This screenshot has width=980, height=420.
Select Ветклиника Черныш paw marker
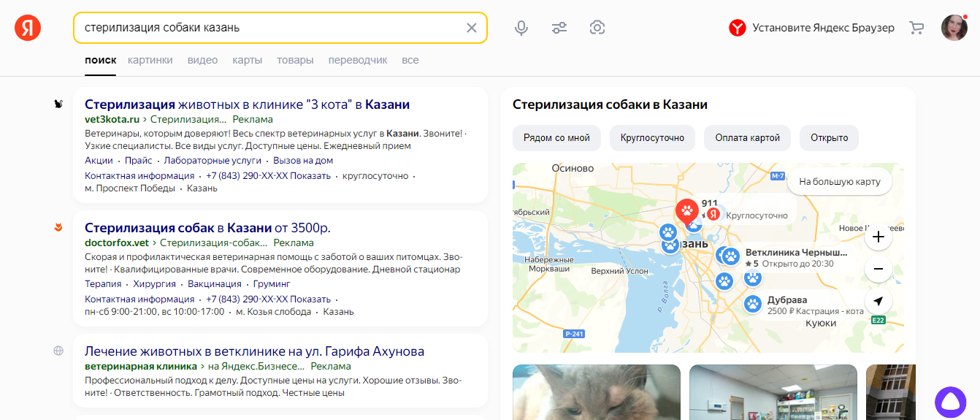tap(731, 256)
